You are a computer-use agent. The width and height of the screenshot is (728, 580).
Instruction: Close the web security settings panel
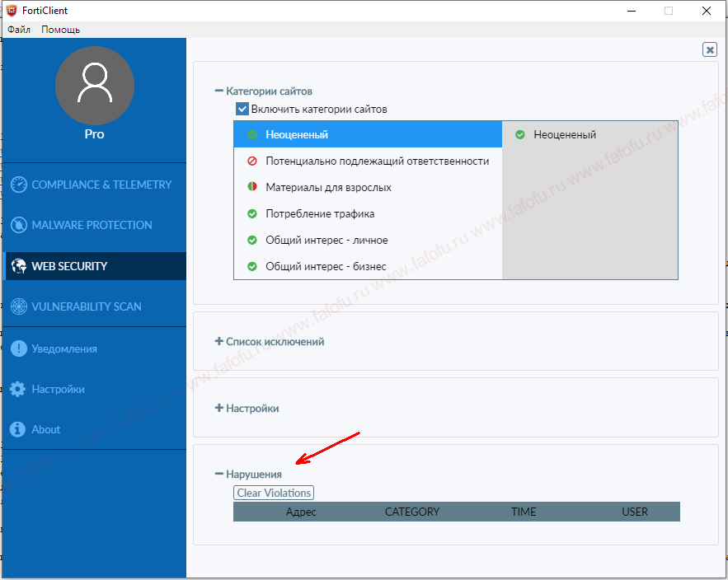click(x=709, y=49)
